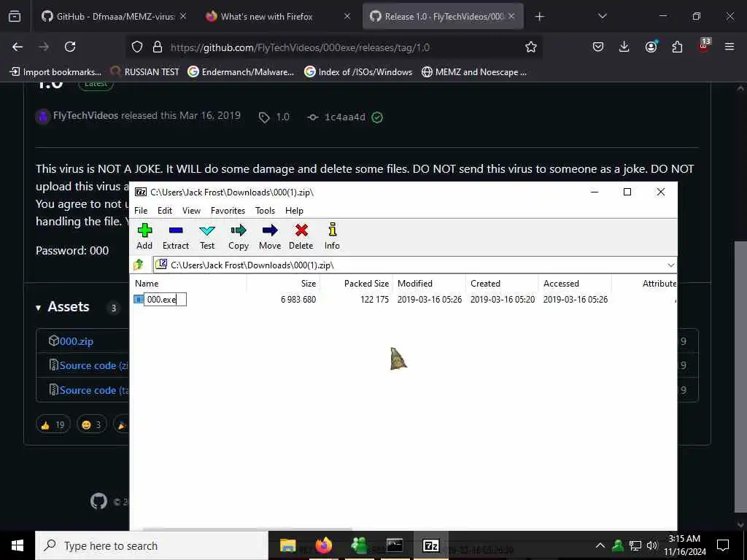Run the Test archive tool

(207, 237)
